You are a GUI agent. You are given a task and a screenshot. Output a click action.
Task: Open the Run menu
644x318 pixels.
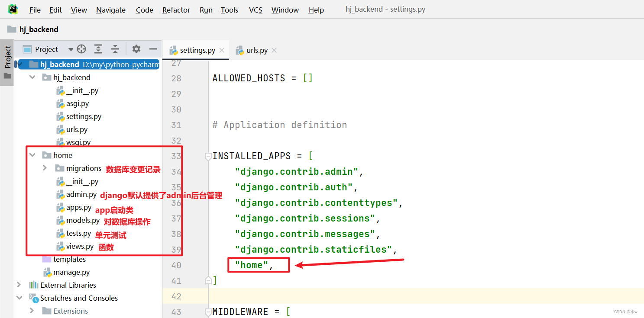point(206,10)
